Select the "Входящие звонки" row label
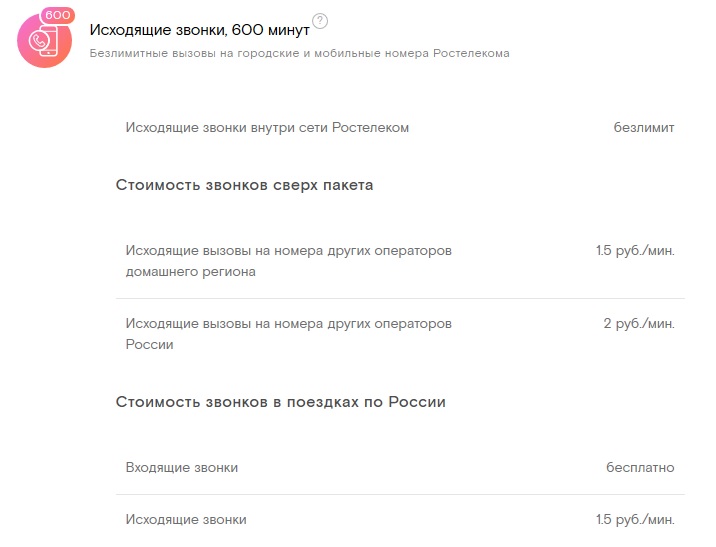The width and height of the screenshot is (716, 547). (182, 468)
